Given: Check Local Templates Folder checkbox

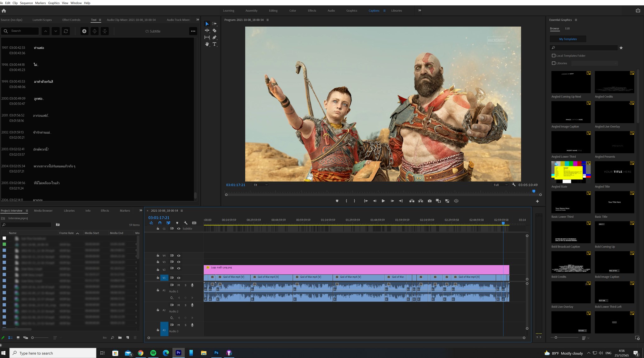Looking at the screenshot, I should 553,56.
